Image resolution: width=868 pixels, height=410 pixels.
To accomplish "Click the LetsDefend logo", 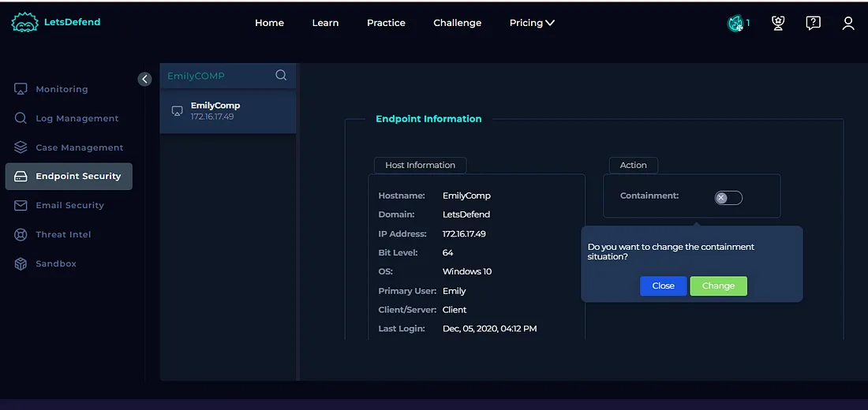I will 55,23.
